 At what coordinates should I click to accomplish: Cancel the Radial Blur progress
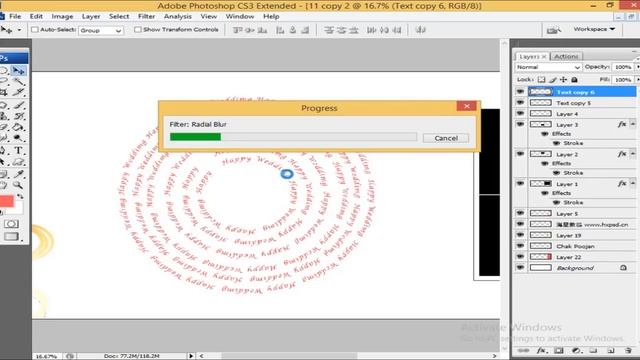446,138
